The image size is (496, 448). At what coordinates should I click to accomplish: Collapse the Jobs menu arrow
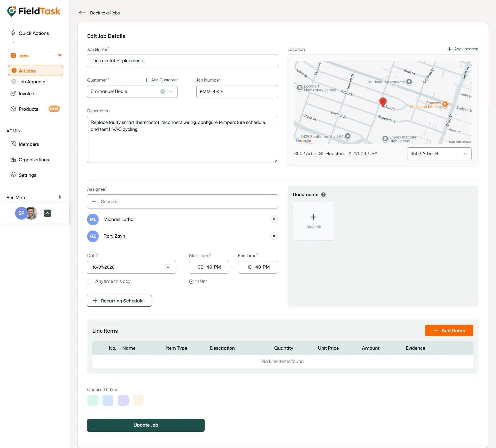60,55
